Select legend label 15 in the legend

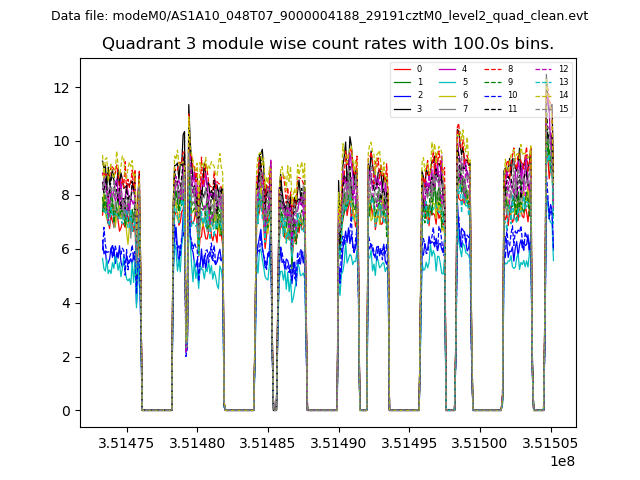click(x=564, y=109)
